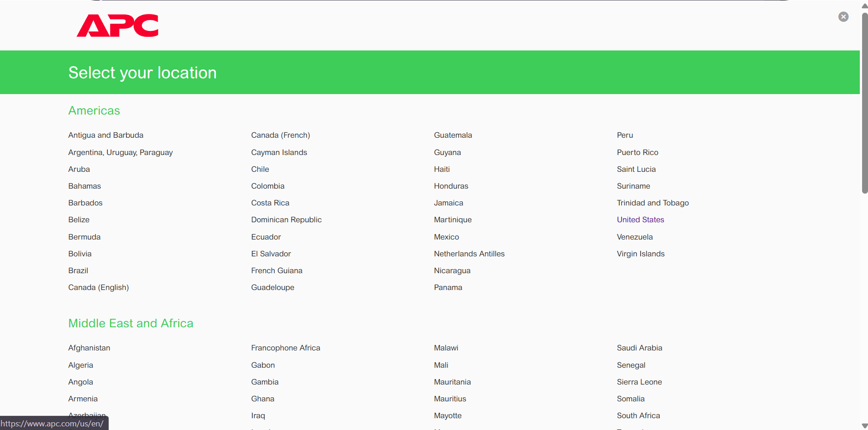868x430 pixels.
Task: Select Dominican Republic
Action: pyautogui.click(x=286, y=220)
